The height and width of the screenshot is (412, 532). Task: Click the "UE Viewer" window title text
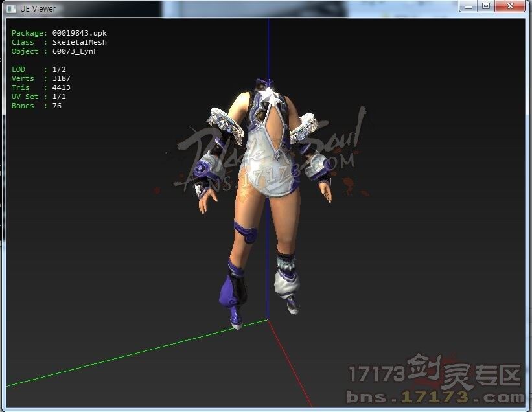click(x=38, y=9)
